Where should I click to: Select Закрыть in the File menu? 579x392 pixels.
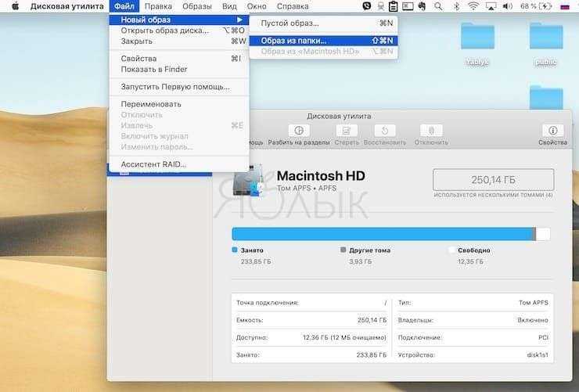(x=179, y=41)
